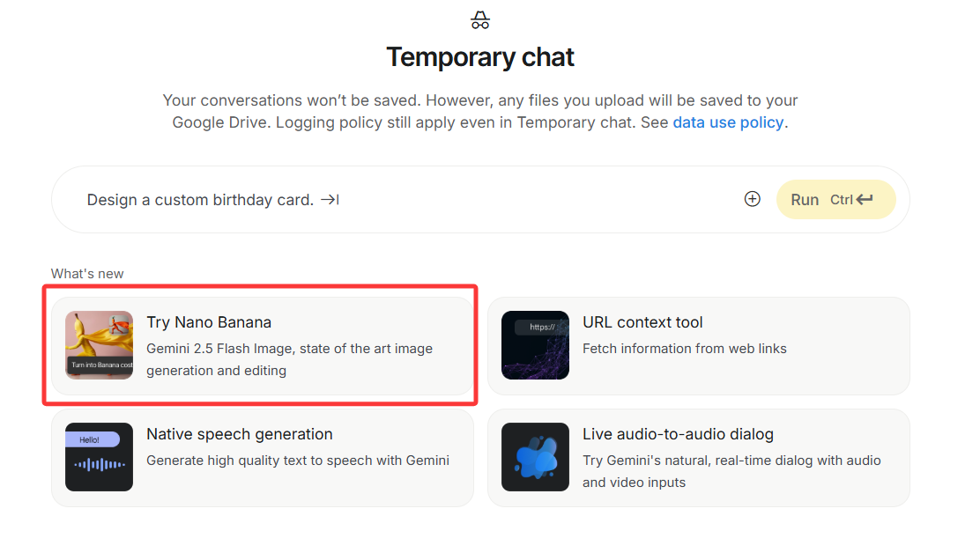Open the Try Nano Banana title

[209, 322]
